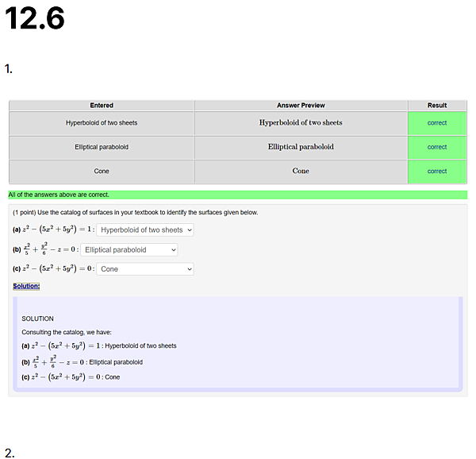
Task: Click solution line (a) Hyperboloid of two sheets
Action: (99, 345)
